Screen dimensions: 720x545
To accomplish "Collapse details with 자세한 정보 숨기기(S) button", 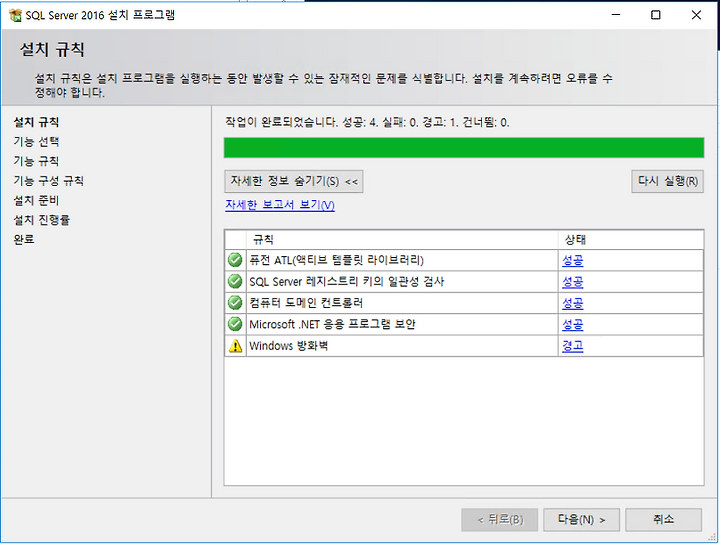I will [x=294, y=181].
